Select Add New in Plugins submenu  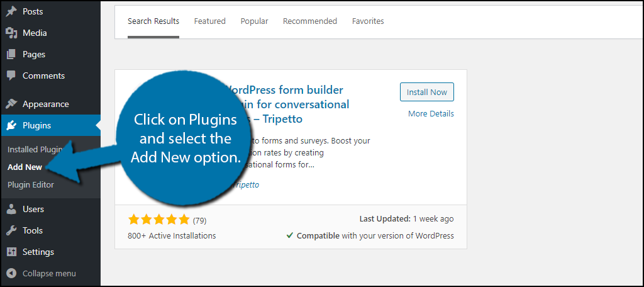(25, 167)
